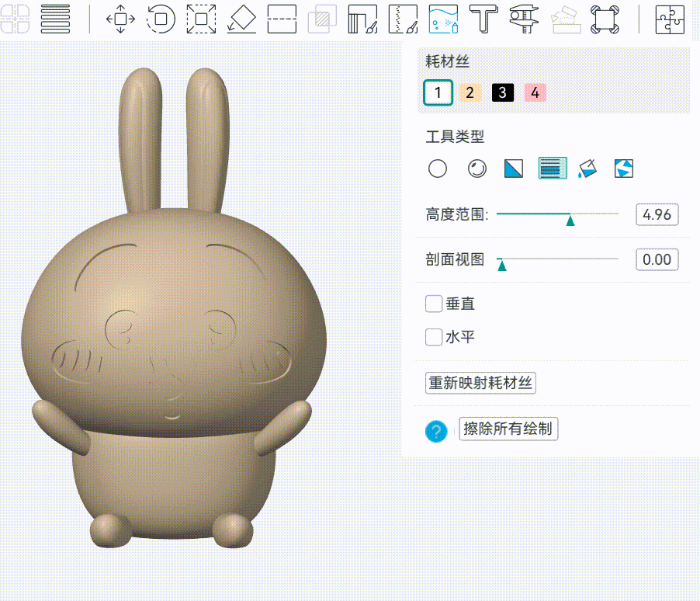Viewport: 700px width, 601px height.
Task: Choose the circle brush tool type
Action: click(438, 168)
